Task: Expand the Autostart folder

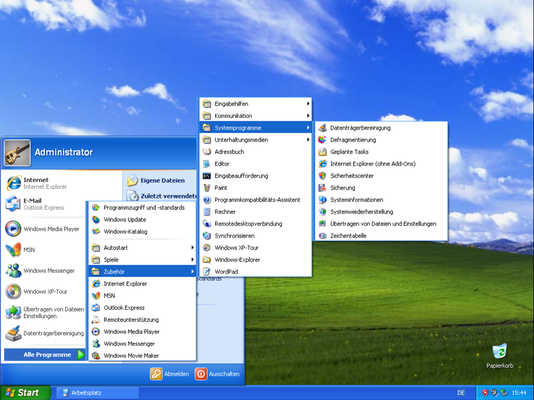Action: 142,247
